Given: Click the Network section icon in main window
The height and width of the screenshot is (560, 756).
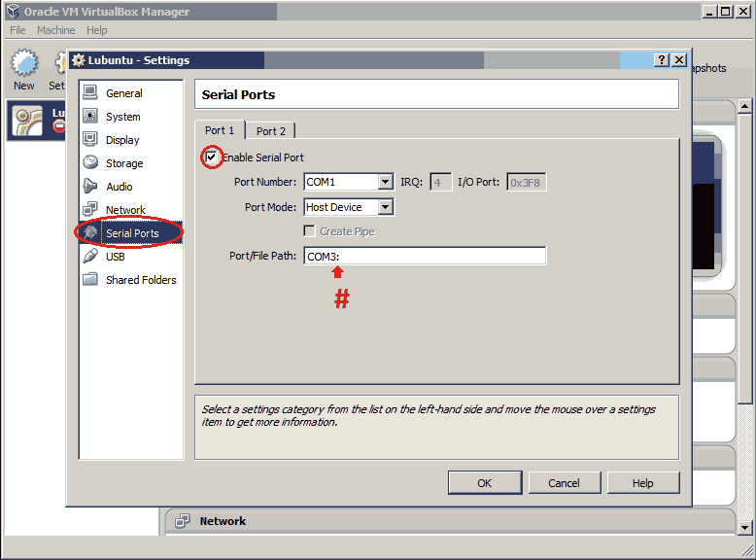Looking at the screenshot, I should [x=183, y=521].
